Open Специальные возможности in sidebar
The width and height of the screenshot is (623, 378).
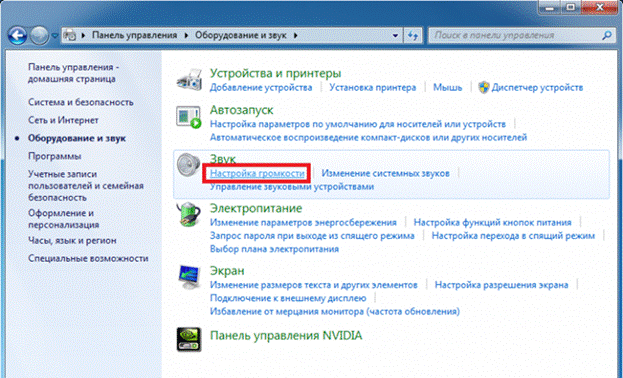tap(88, 258)
